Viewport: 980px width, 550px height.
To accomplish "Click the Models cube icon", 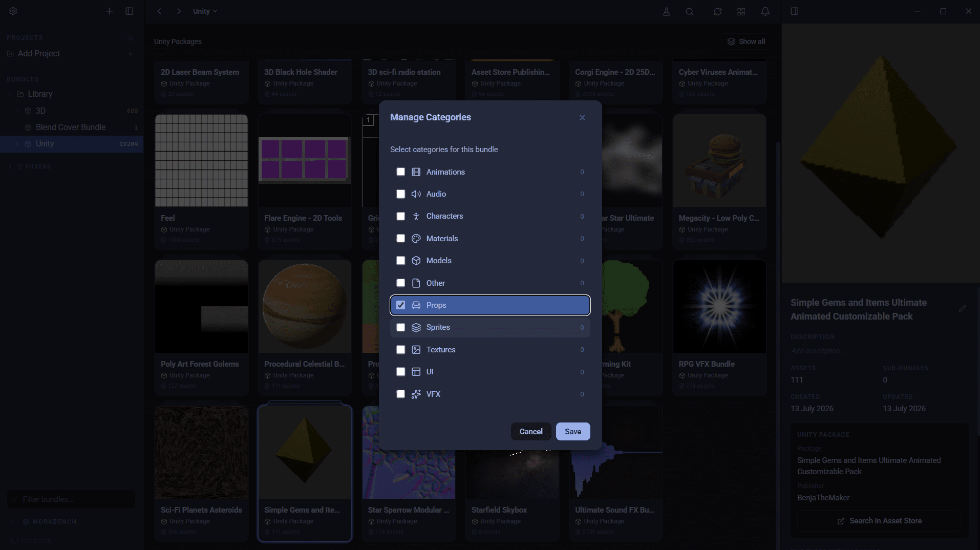I will pyautogui.click(x=416, y=261).
